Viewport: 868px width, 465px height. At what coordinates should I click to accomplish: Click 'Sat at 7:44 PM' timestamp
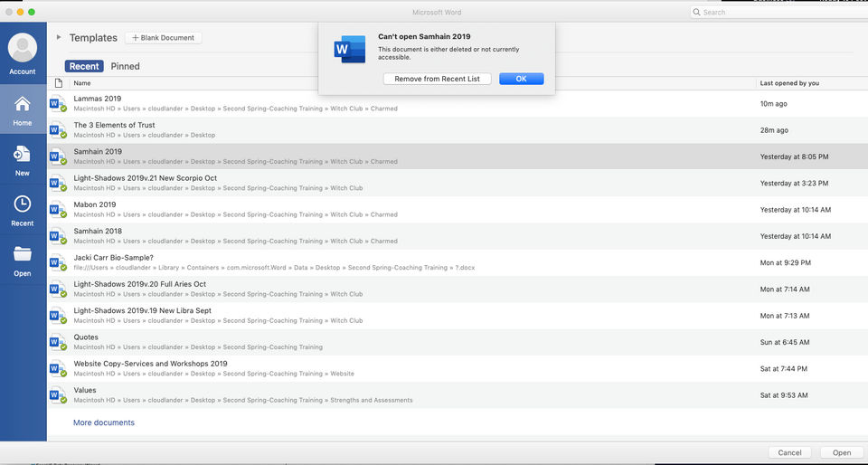tap(783, 369)
